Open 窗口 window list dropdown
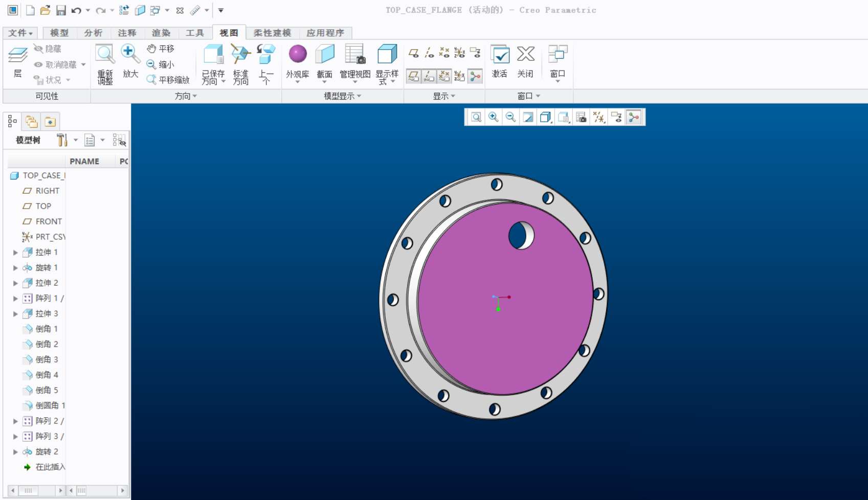 (x=558, y=63)
